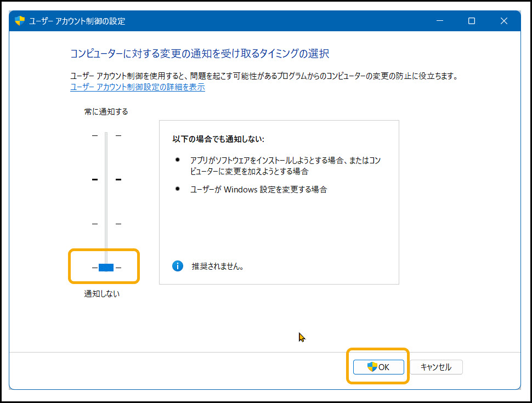Click the 通知しない label
532x403 pixels.
pos(102,294)
